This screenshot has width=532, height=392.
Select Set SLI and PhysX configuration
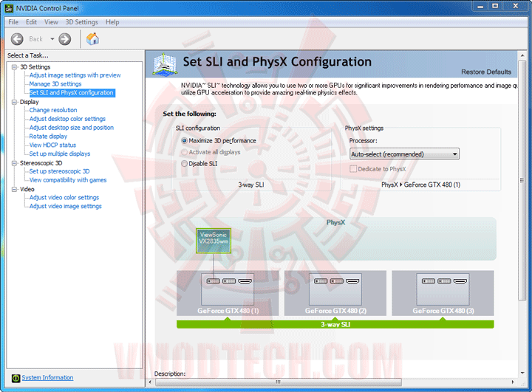(72, 92)
